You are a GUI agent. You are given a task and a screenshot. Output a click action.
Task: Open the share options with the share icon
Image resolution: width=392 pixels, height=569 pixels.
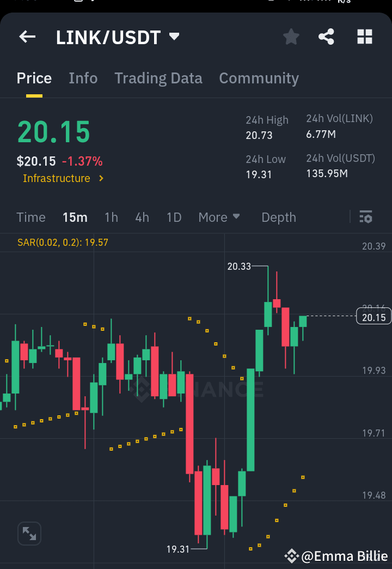point(326,37)
